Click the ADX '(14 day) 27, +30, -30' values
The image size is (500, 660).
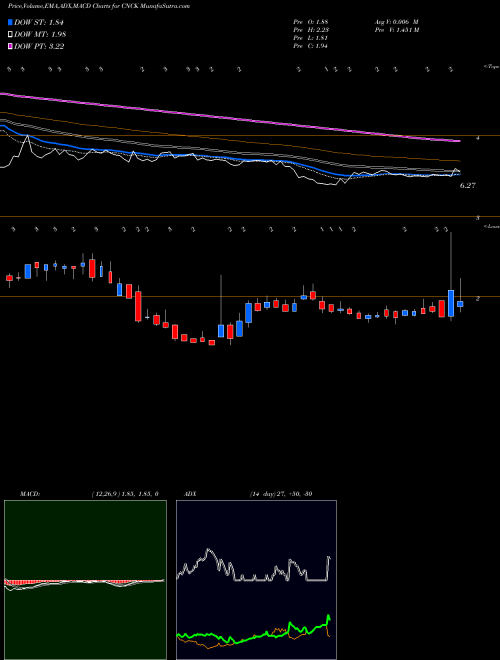[281, 494]
